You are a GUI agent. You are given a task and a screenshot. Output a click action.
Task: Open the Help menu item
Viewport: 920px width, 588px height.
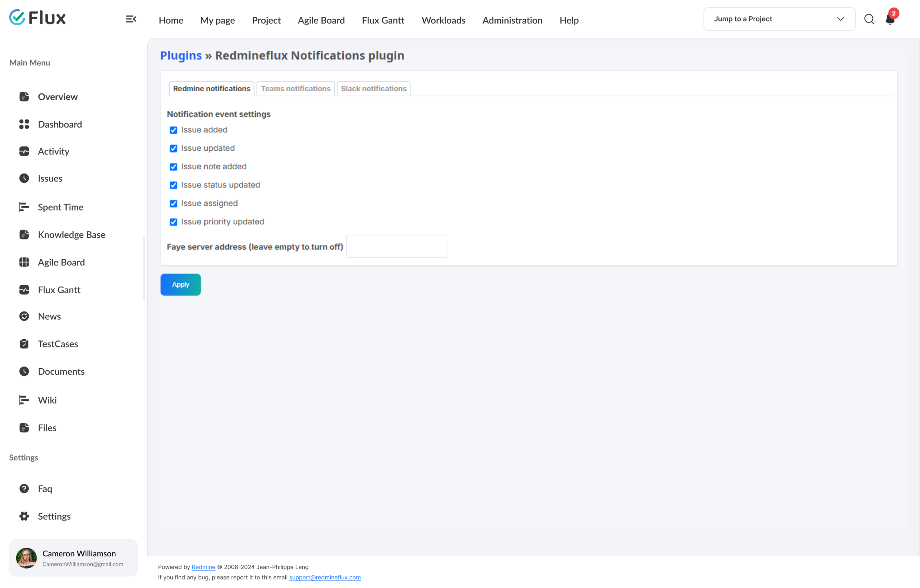tap(569, 20)
